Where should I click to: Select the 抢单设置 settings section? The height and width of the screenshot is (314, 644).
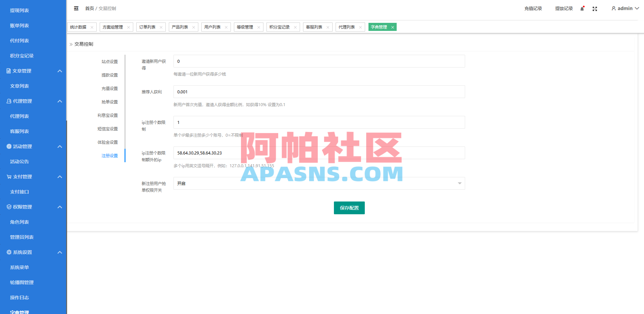pyautogui.click(x=110, y=102)
